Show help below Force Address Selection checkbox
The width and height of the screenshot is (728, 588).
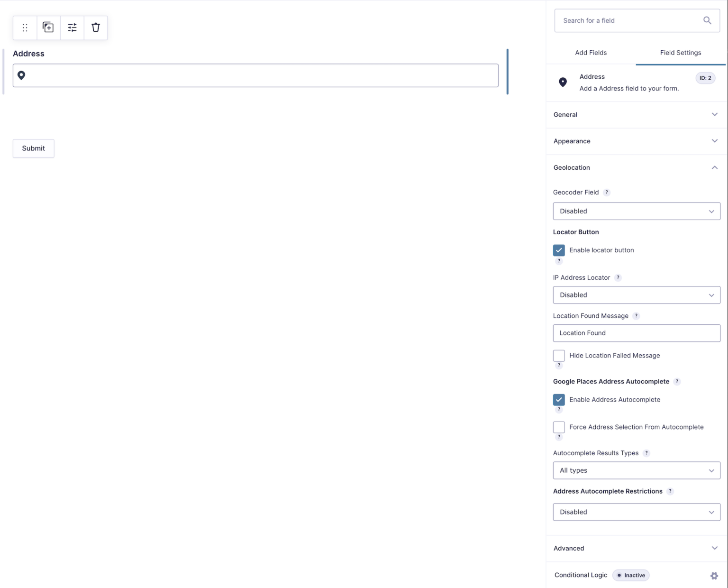(559, 437)
